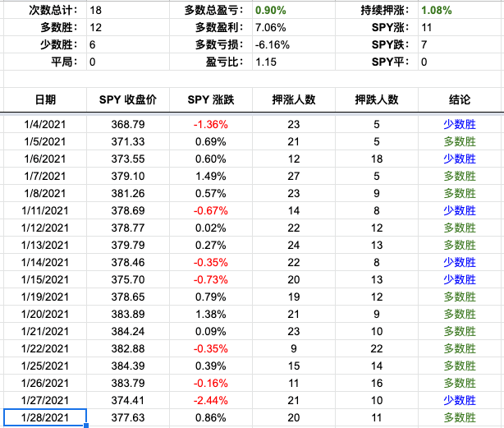Select the change cell 0.39%

click(211, 366)
